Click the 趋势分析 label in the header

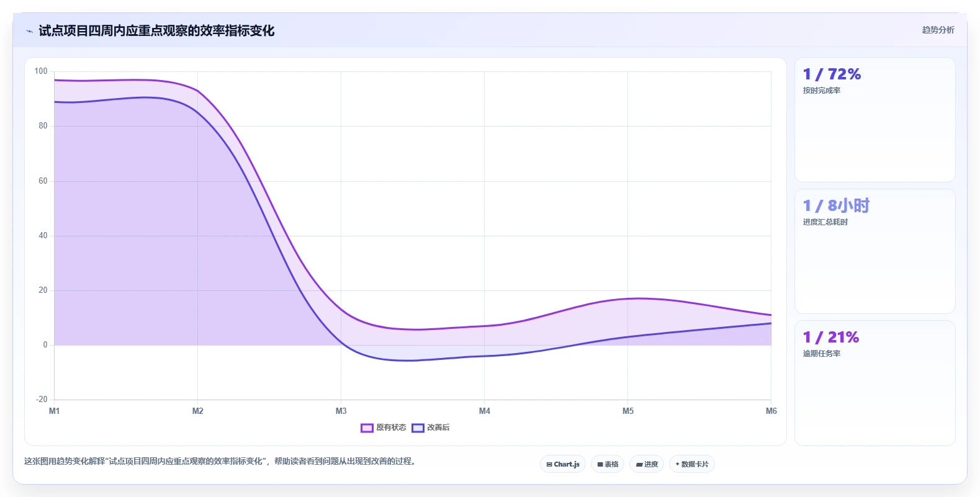[938, 30]
